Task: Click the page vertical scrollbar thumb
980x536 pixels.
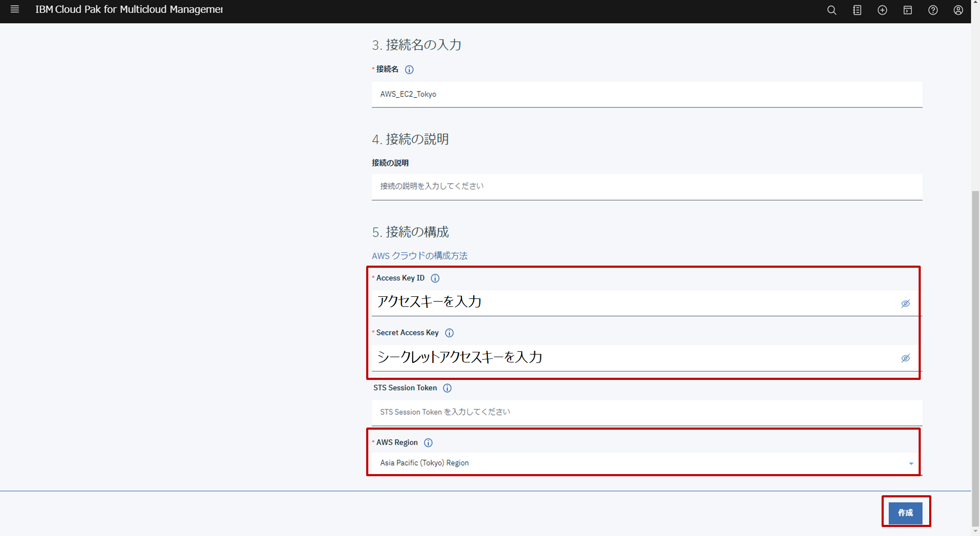Action: (x=975, y=358)
